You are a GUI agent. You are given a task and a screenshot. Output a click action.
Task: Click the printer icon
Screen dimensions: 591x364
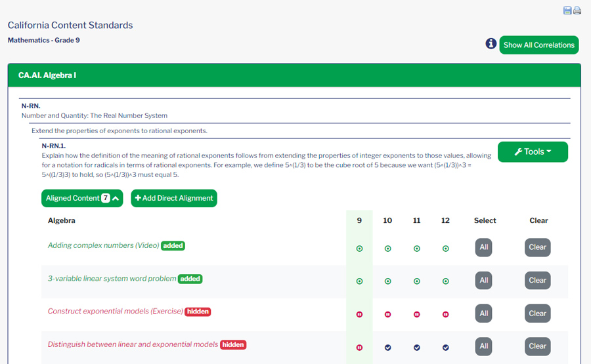click(577, 10)
